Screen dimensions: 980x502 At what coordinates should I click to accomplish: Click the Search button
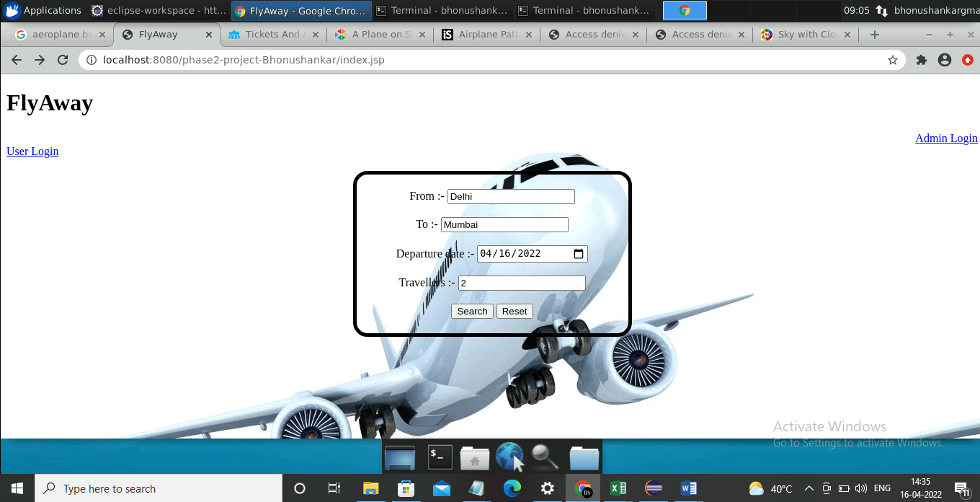472,311
